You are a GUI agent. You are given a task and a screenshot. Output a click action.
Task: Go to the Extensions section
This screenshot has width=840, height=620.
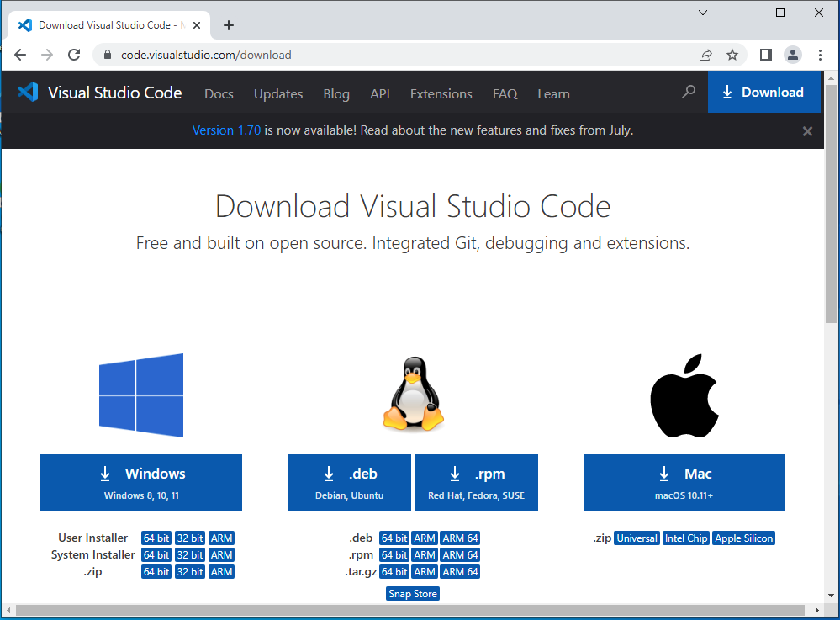[x=441, y=93]
